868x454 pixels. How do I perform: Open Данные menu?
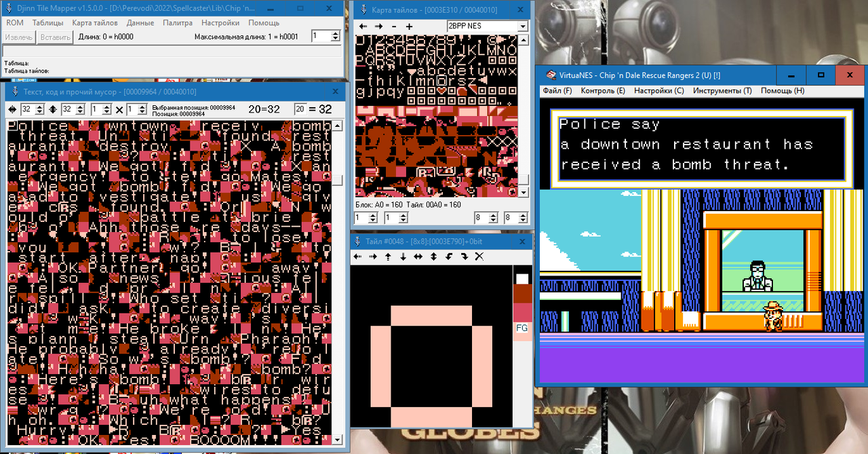(x=140, y=22)
